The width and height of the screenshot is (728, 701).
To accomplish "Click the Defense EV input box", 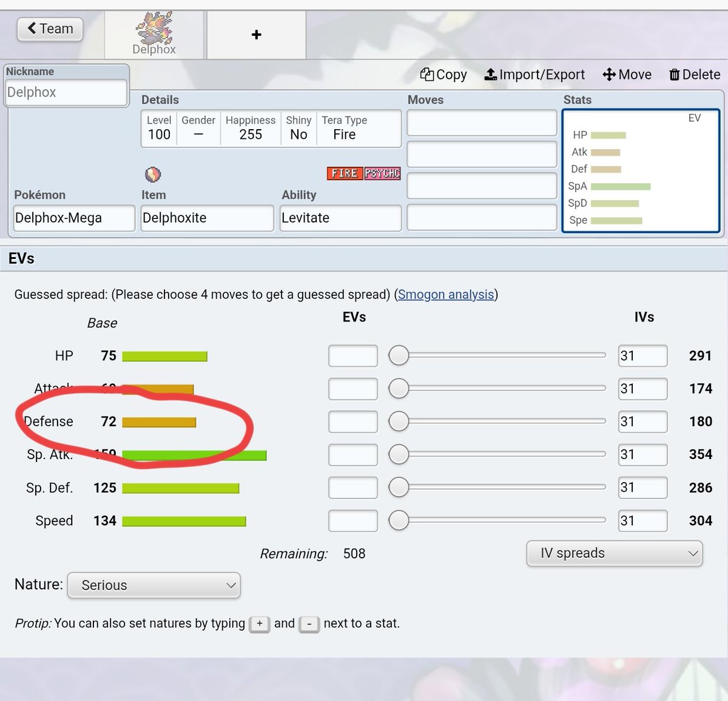I will [353, 421].
